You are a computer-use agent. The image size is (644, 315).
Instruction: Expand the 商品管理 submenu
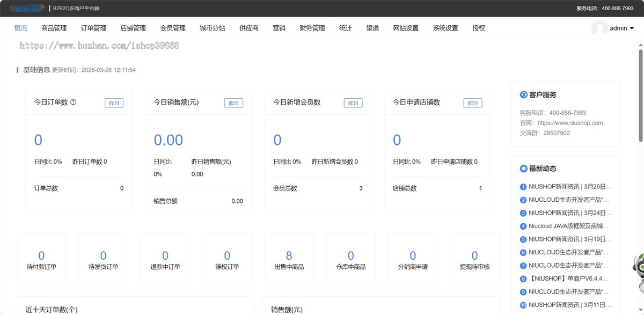coord(53,28)
